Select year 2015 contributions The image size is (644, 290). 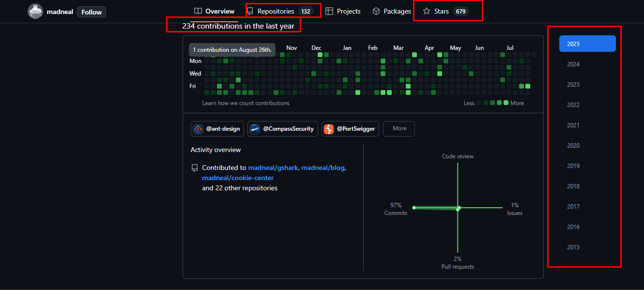[587, 247]
